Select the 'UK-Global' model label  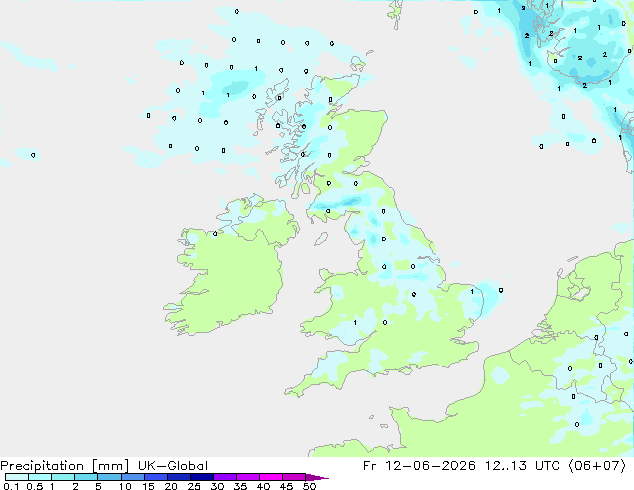click(173, 466)
